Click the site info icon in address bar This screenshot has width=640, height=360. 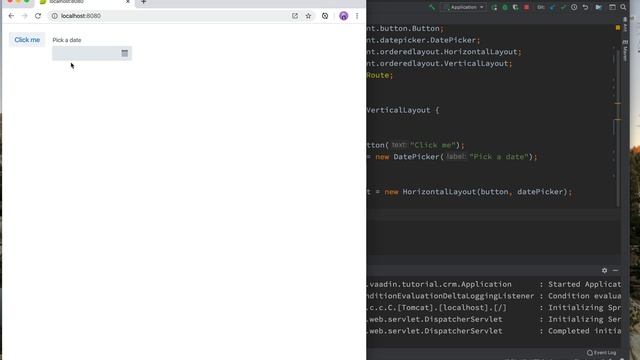(x=54, y=16)
